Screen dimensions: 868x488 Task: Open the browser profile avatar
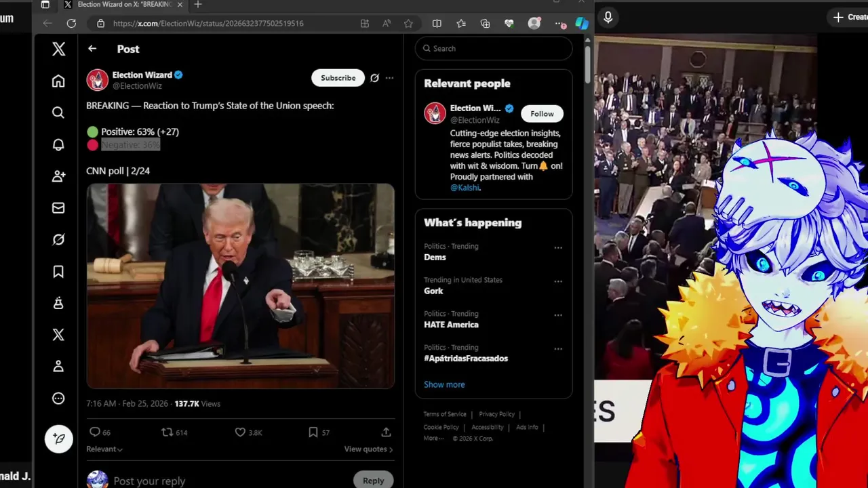(534, 23)
